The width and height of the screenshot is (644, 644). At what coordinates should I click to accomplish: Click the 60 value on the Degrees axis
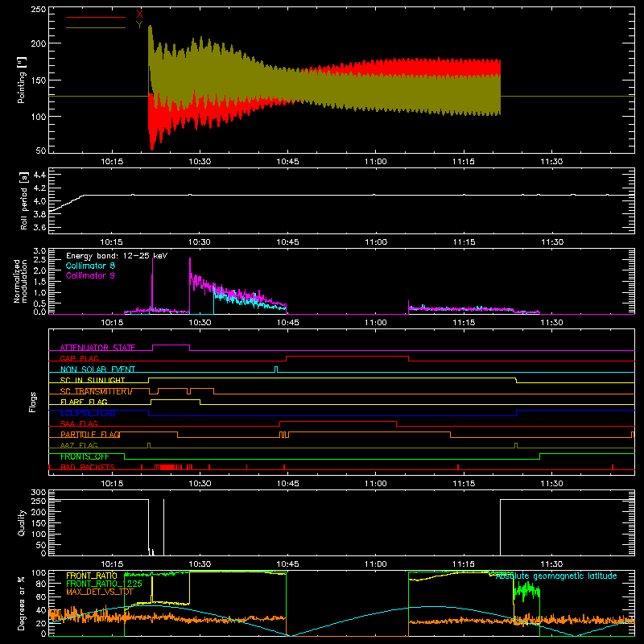click(x=41, y=597)
